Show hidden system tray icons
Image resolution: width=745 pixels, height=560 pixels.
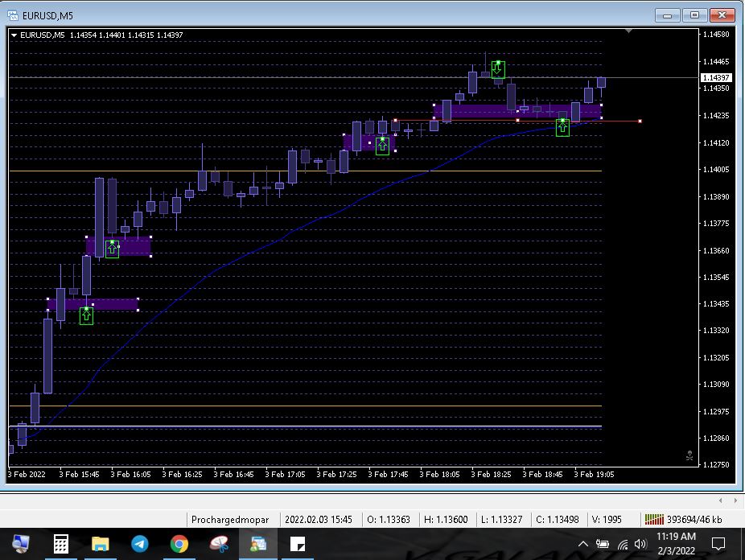(583, 544)
